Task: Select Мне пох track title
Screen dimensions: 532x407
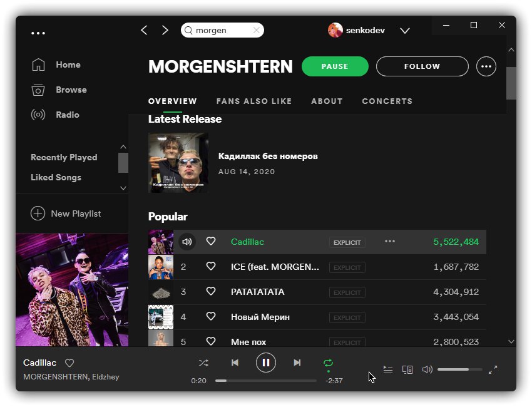Action: [x=248, y=342]
